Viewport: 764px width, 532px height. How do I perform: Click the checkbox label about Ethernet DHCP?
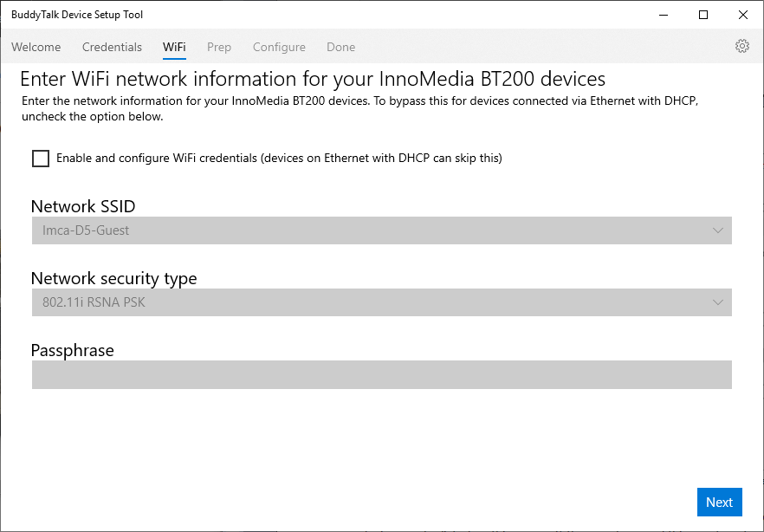click(279, 159)
